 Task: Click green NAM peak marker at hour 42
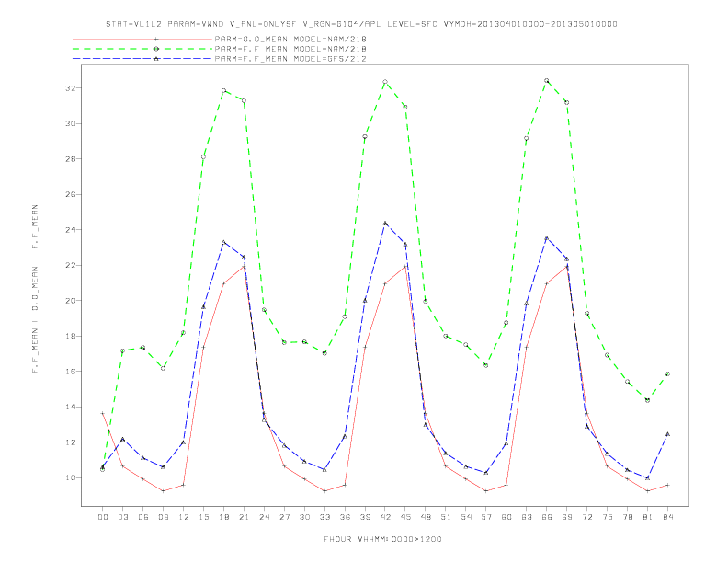pyautogui.click(x=385, y=82)
